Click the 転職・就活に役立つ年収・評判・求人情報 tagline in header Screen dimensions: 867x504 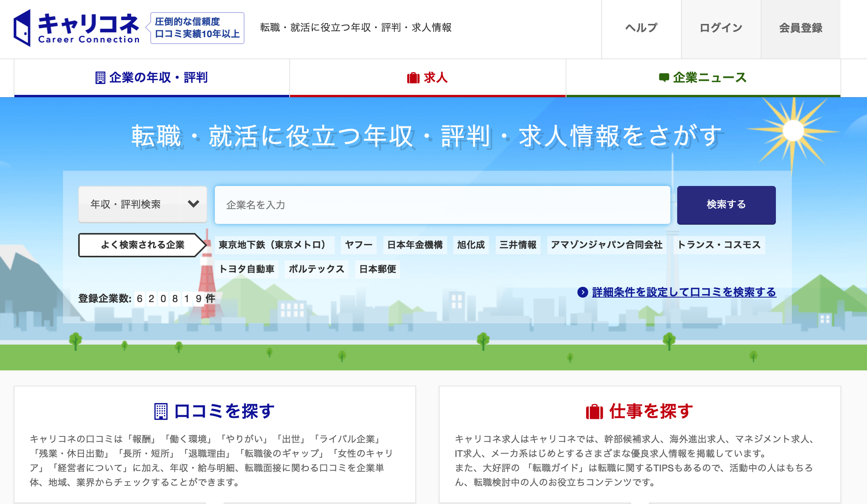click(356, 28)
